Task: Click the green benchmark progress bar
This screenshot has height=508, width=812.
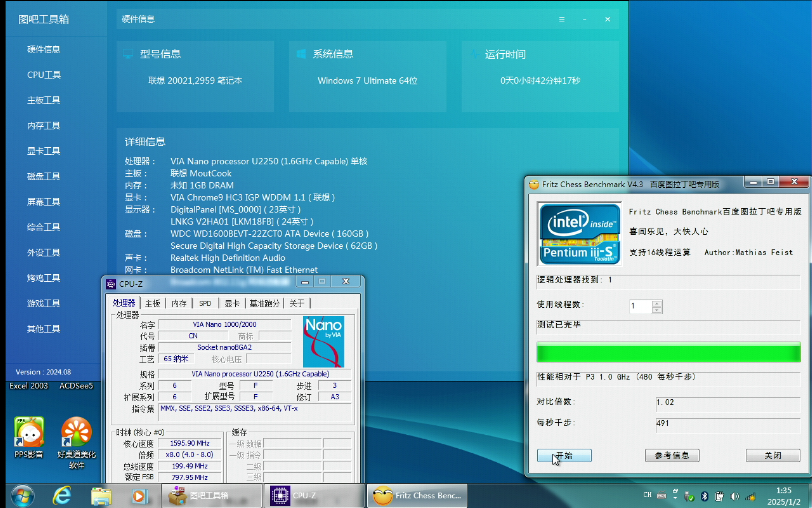Action: pos(668,352)
